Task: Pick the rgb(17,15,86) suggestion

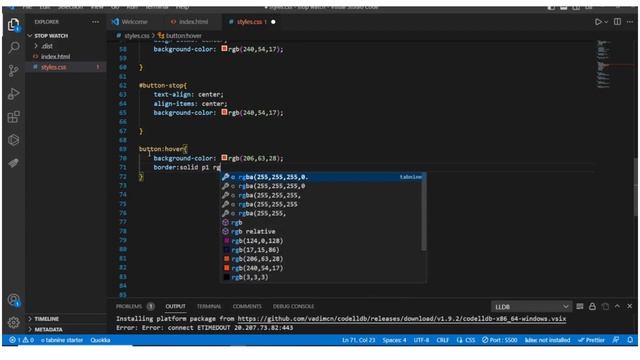Action: (322, 250)
